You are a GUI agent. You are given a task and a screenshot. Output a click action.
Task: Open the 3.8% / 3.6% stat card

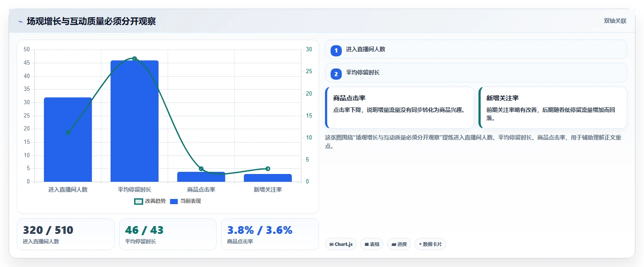[x=270, y=234]
